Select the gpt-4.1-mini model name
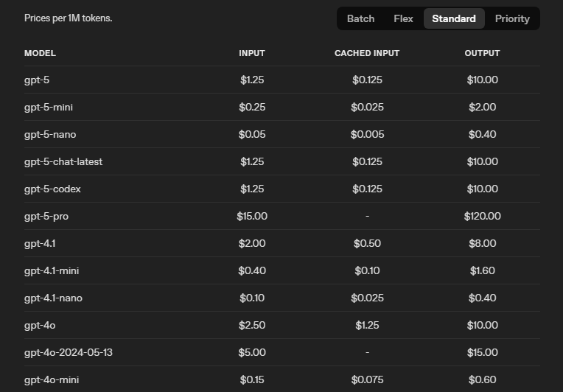 [52, 270]
